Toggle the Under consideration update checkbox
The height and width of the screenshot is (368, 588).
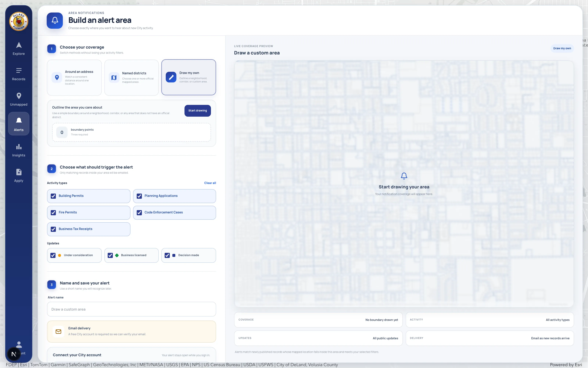(x=53, y=255)
